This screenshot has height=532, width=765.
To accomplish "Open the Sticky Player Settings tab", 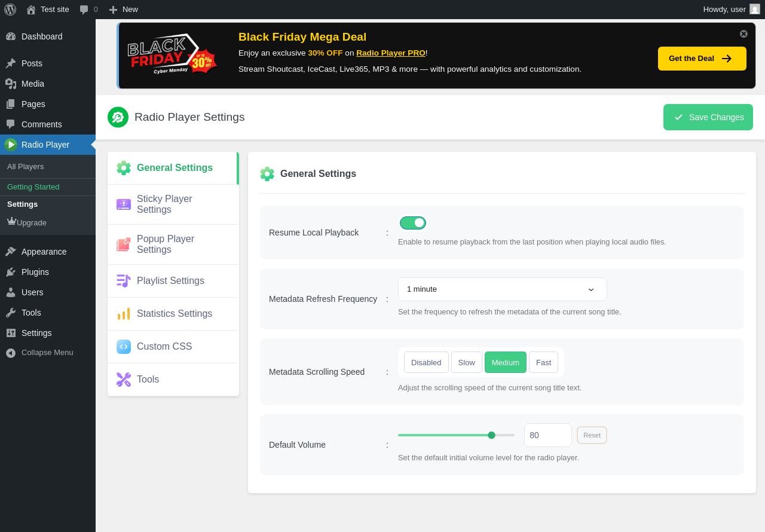I will tap(173, 204).
